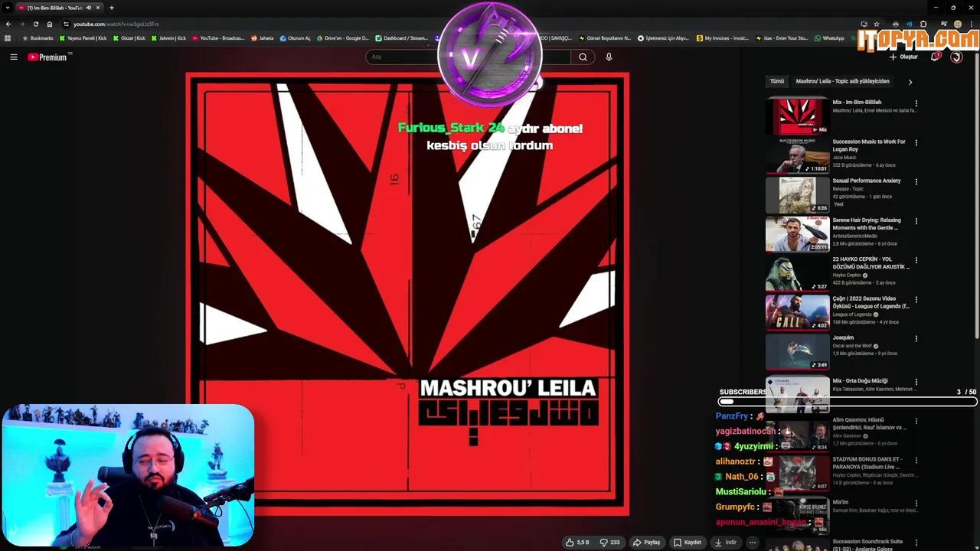Image resolution: width=980 pixels, height=551 pixels.
Task: Open more actions ellipsis below video
Action: point(753,543)
